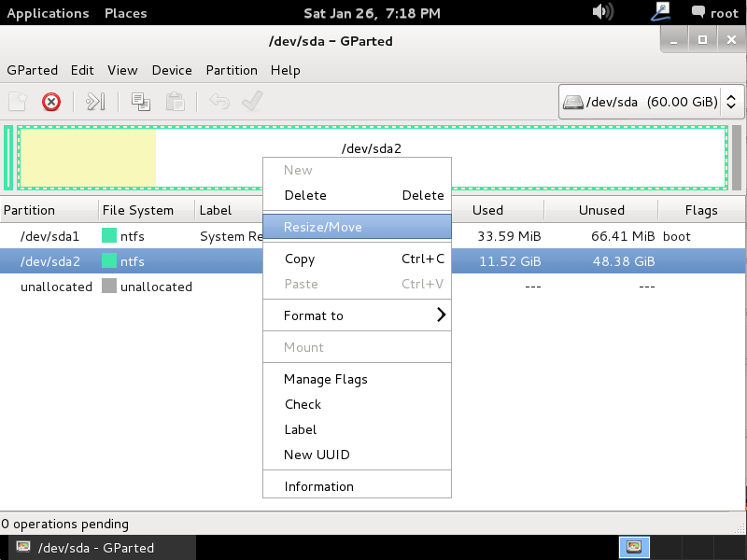
Task: Click the Apply all operations checkmark
Action: tap(252, 101)
